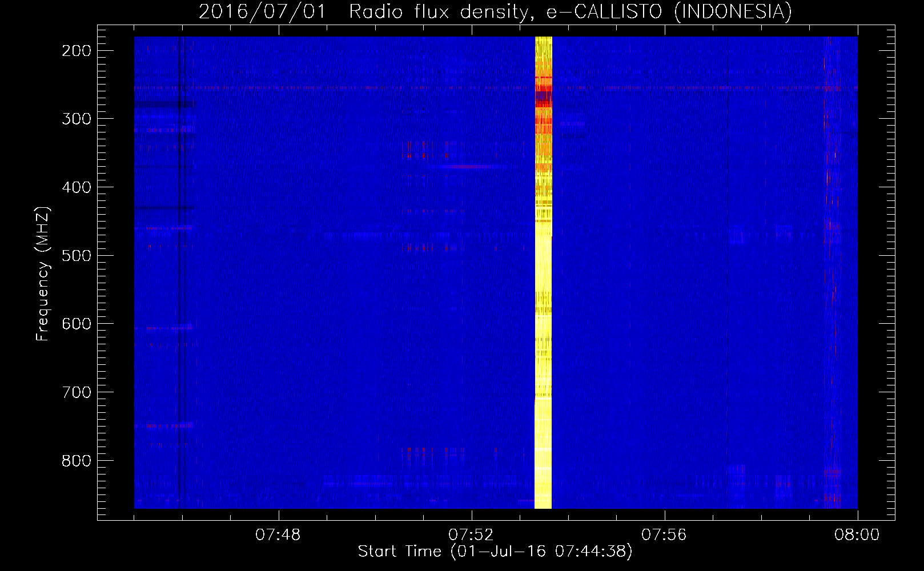Click the 07:52 time tick label

coord(471,535)
